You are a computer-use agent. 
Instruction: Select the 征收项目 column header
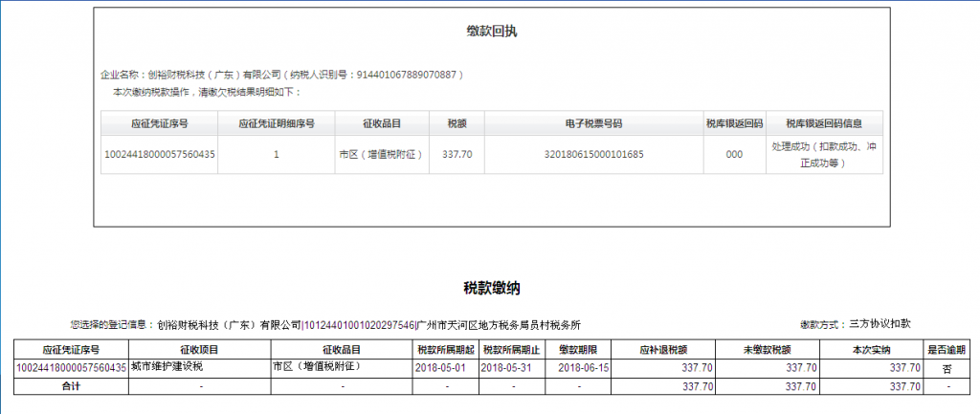pos(199,350)
